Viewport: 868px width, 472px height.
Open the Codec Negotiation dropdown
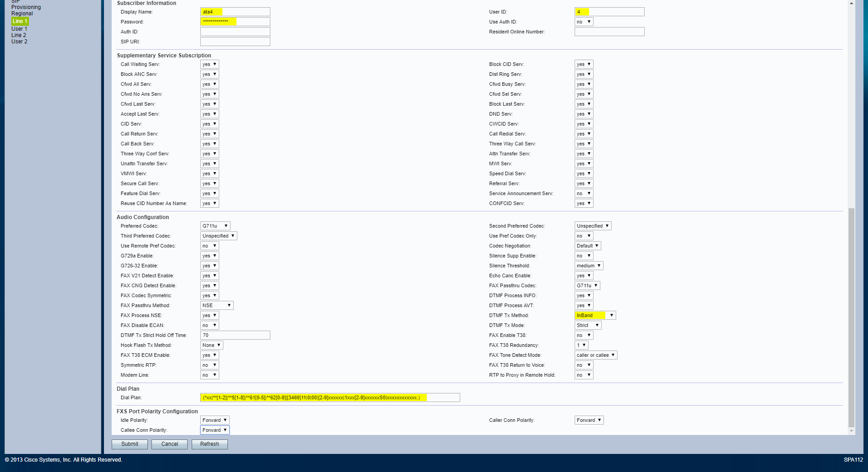click(587, 246)
